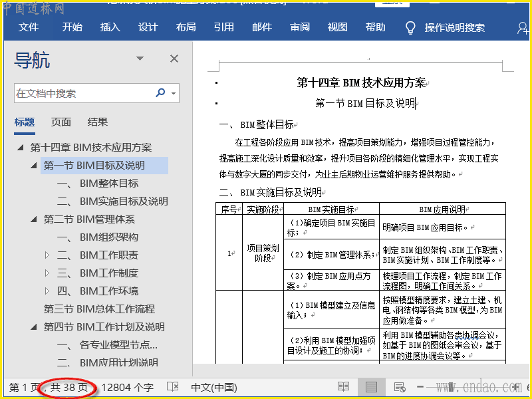Select Print Layout view icon in status bar
This screenshot has height=399, width=532.
371,387
